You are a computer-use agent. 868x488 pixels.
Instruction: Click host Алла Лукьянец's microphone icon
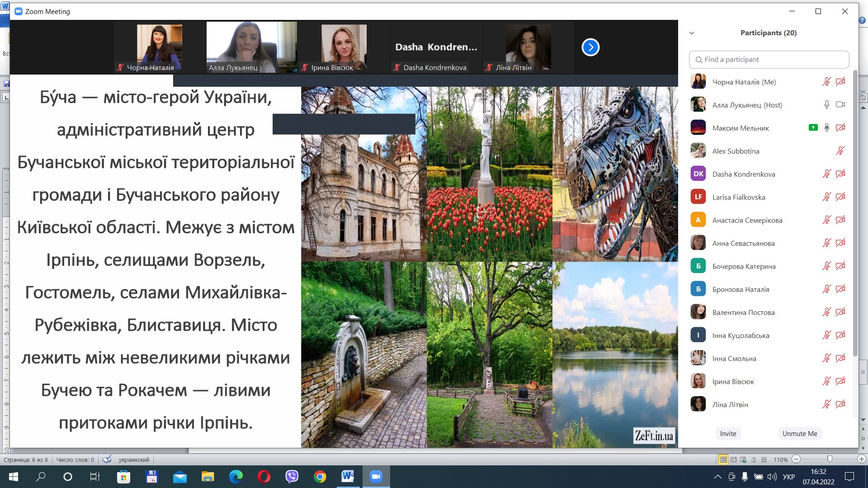826,105
